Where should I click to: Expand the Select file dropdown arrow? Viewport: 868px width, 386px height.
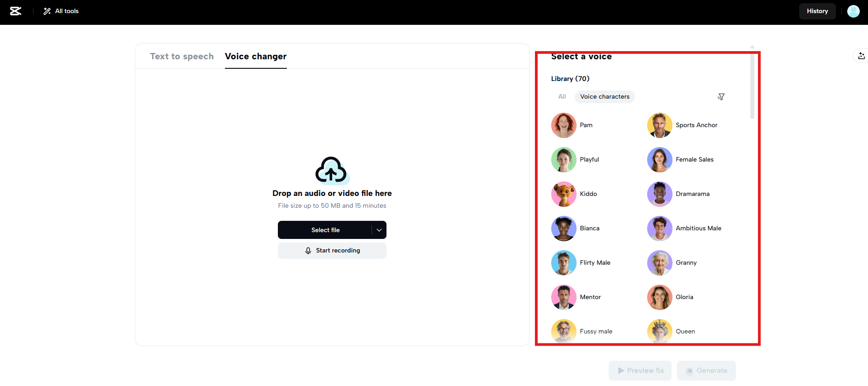tap(379, 230)
